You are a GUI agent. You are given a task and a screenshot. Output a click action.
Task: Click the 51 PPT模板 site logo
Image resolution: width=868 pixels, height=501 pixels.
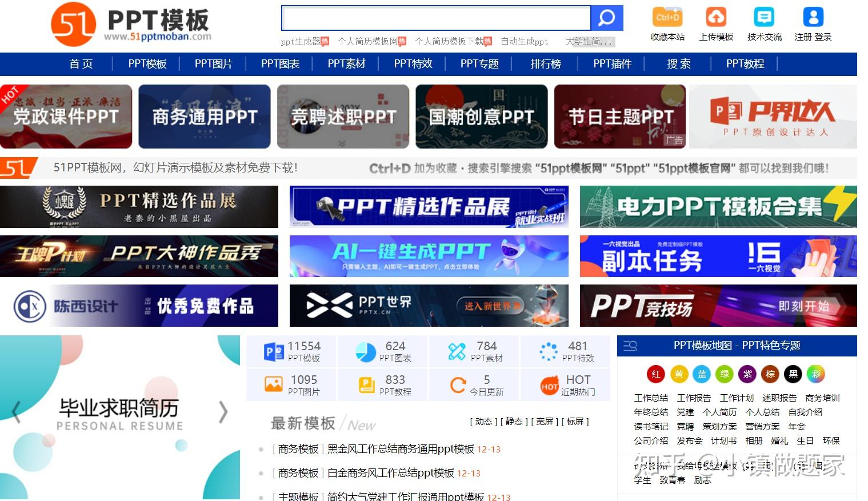(131, 24)
